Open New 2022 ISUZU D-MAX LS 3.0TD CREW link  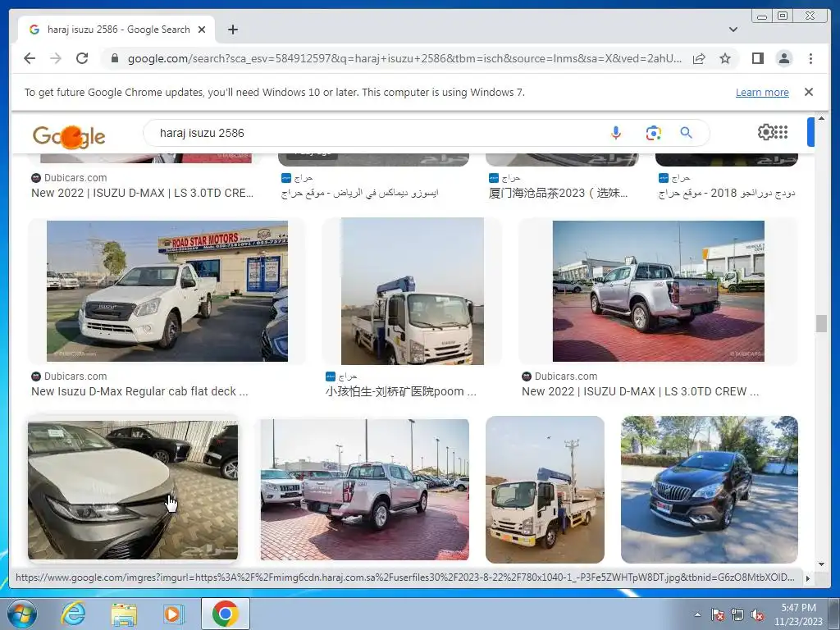pos(640,391)
